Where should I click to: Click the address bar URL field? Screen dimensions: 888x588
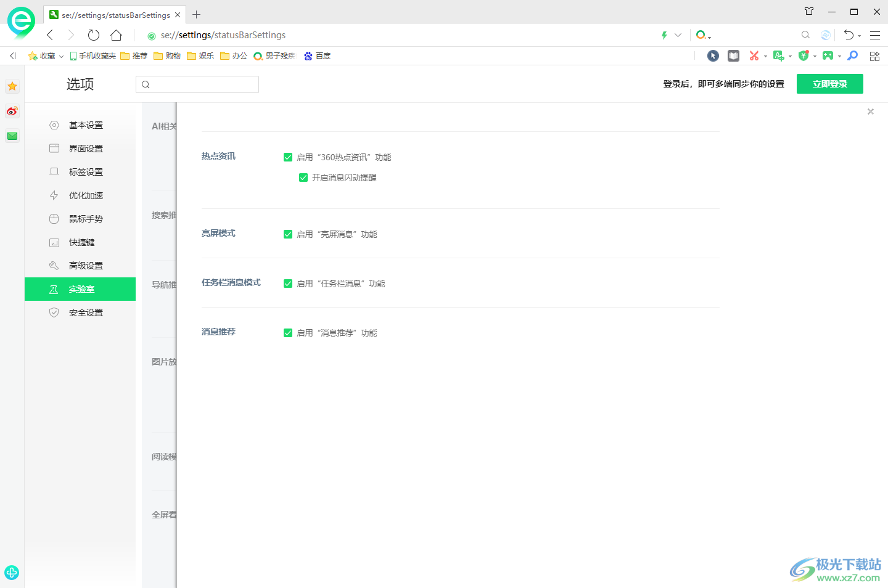(x=401, y=35)
